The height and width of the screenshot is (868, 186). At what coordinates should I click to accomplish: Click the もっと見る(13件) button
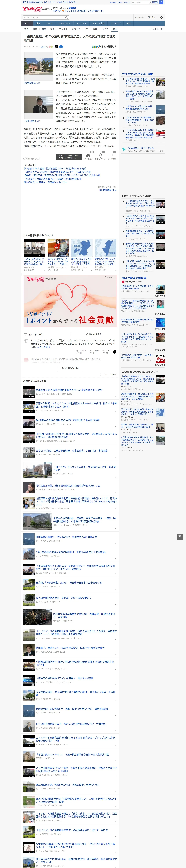point(70,368)
